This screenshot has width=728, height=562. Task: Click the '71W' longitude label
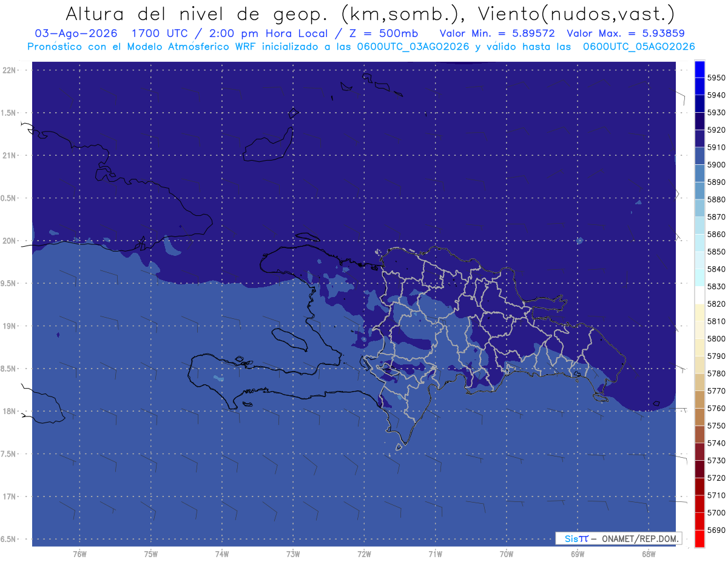435,554
